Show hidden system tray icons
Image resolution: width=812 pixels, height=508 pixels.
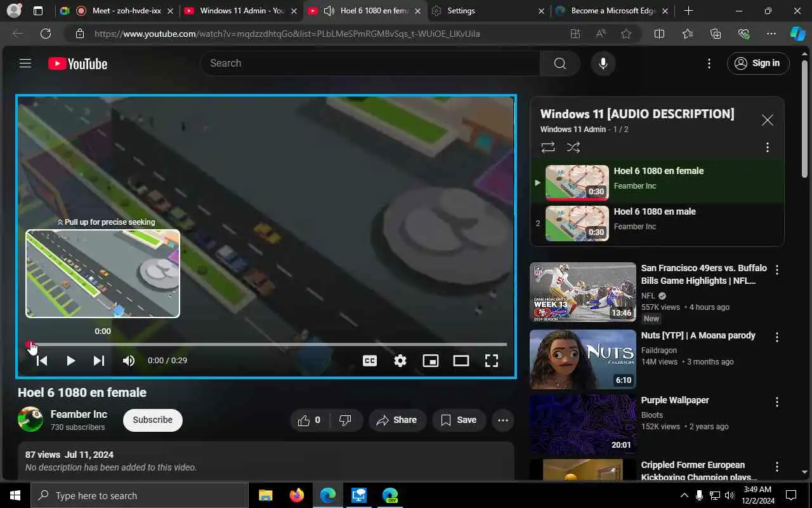coord(684,495)
